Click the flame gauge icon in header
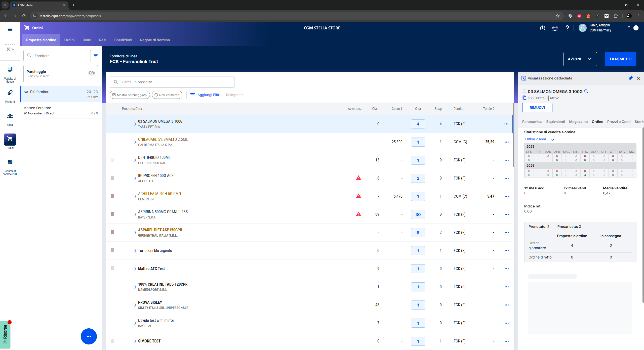Image resolution: width=644 pixels, height=350 pixels. point(543,28)
